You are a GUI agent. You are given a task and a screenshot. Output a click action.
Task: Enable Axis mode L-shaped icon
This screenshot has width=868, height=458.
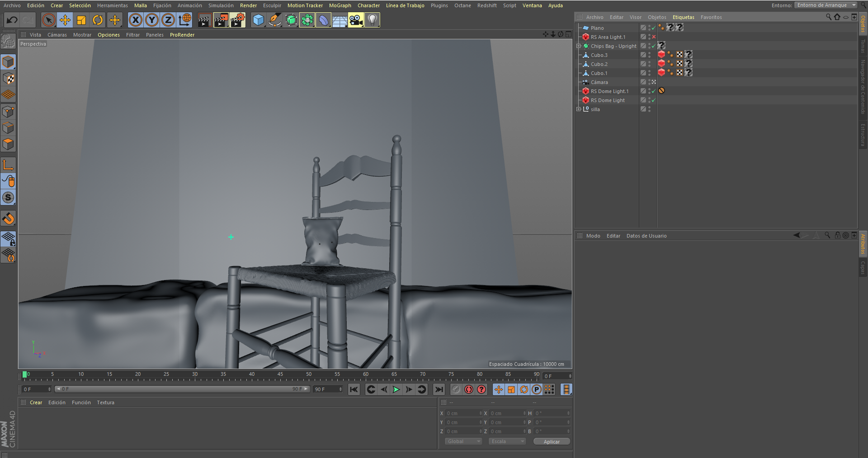point(8,164)
